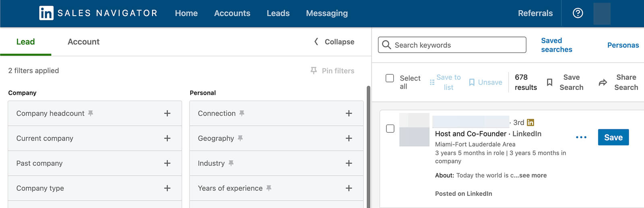Click the 678 results count
Viewport: 644px width, 208px height.
(x=526, y=82)
